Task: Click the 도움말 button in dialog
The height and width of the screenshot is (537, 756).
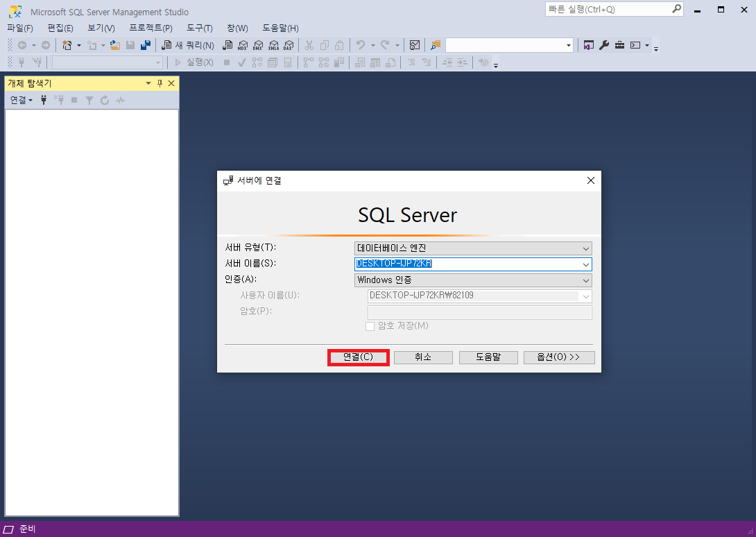Action: (x=488, y=357)
